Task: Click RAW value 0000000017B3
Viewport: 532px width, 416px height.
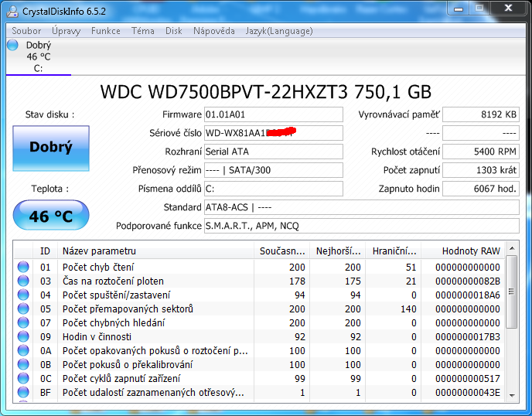Action: point(468,336)
